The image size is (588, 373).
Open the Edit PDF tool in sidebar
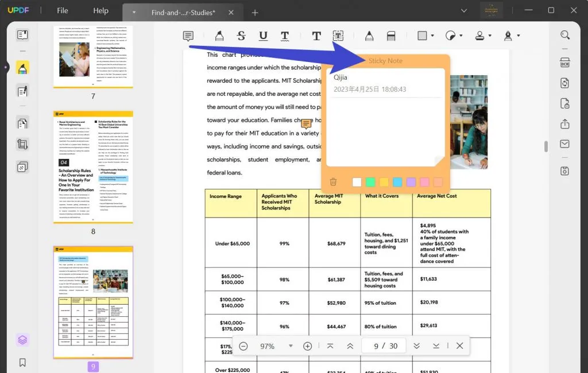point(22,91)
